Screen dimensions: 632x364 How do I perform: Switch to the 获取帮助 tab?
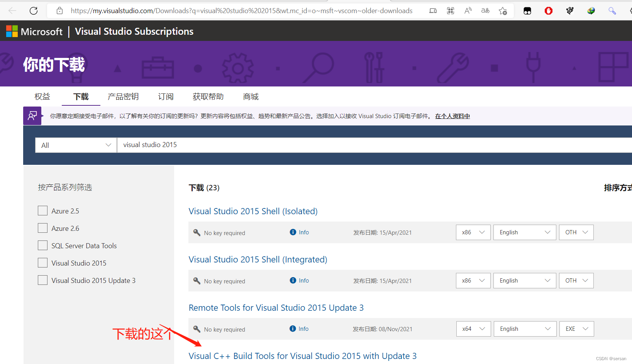208,97
